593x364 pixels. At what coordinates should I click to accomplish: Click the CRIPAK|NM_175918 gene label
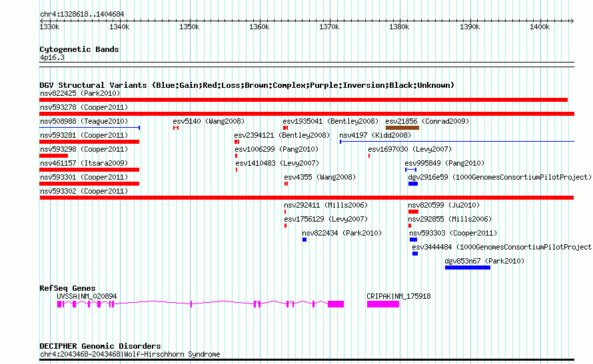(398, 296)
